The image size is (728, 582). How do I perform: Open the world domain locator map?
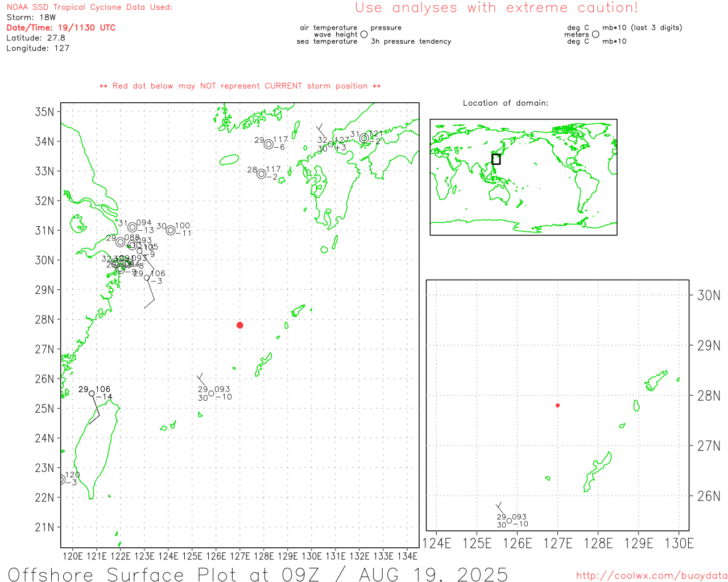pos(523,177)
